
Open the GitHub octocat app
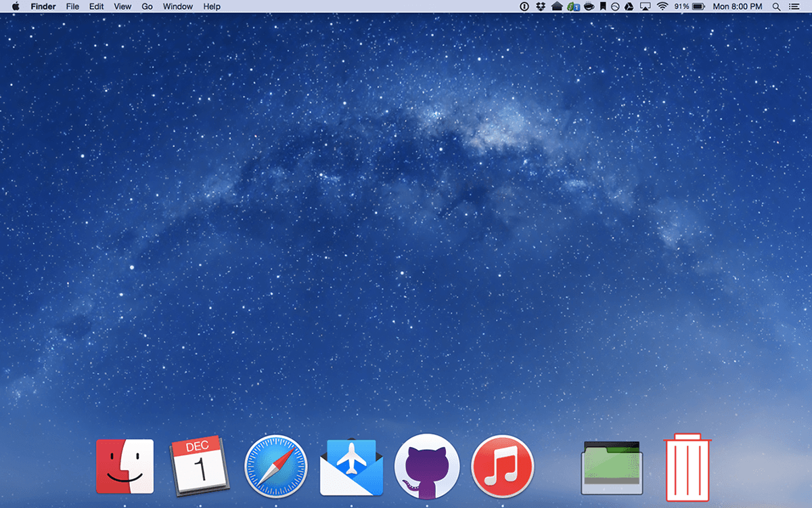427,467
